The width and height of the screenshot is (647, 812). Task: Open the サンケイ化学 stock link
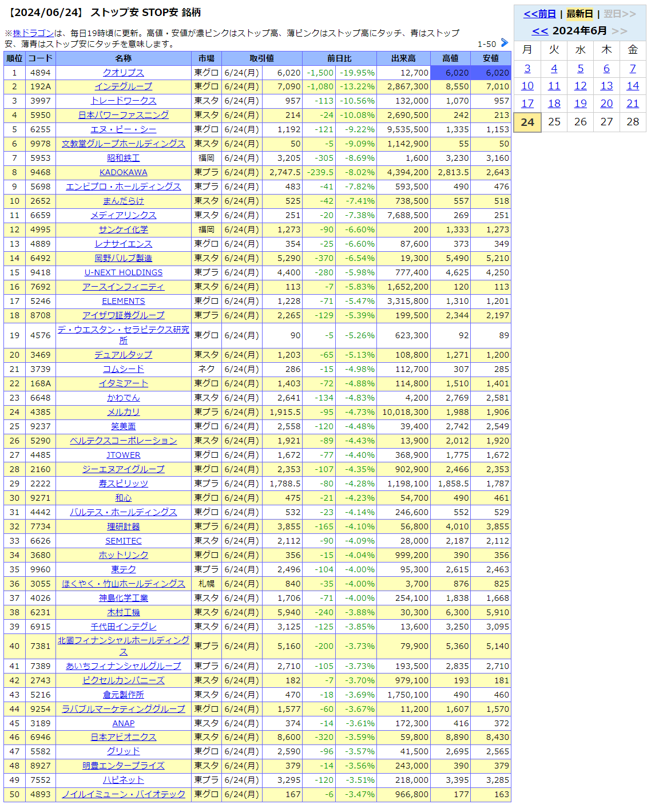[124, 229]
